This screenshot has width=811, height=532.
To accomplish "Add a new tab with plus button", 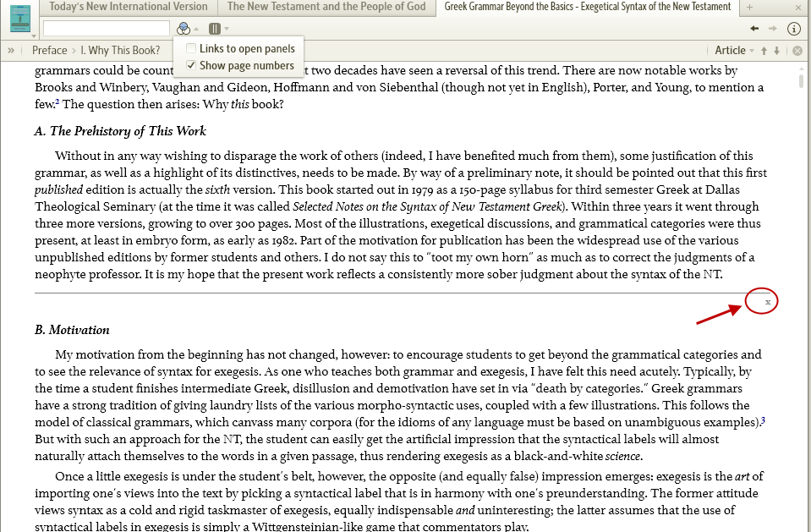I will point(749,8).
